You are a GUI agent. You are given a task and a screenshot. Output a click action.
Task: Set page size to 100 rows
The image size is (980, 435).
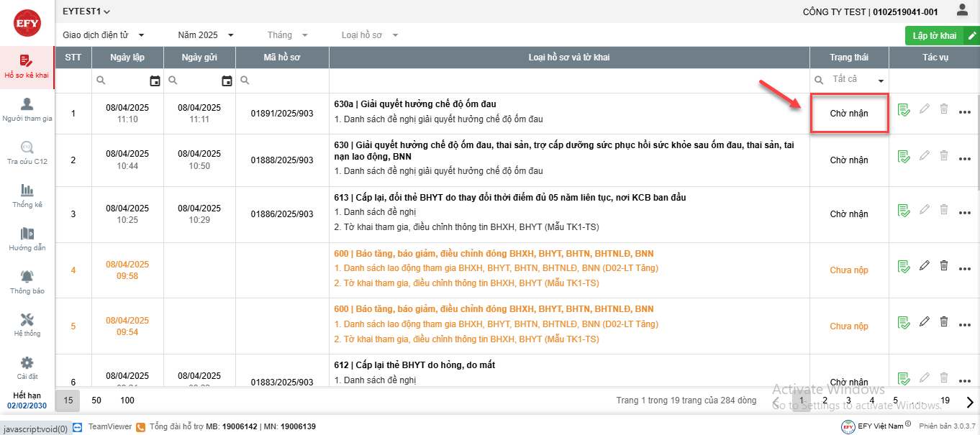pos(127,400)
